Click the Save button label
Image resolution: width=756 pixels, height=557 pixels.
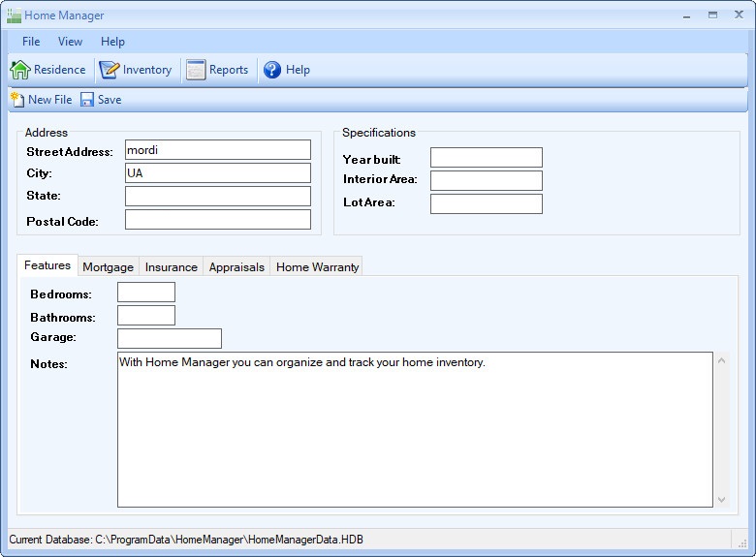[110, 100]
